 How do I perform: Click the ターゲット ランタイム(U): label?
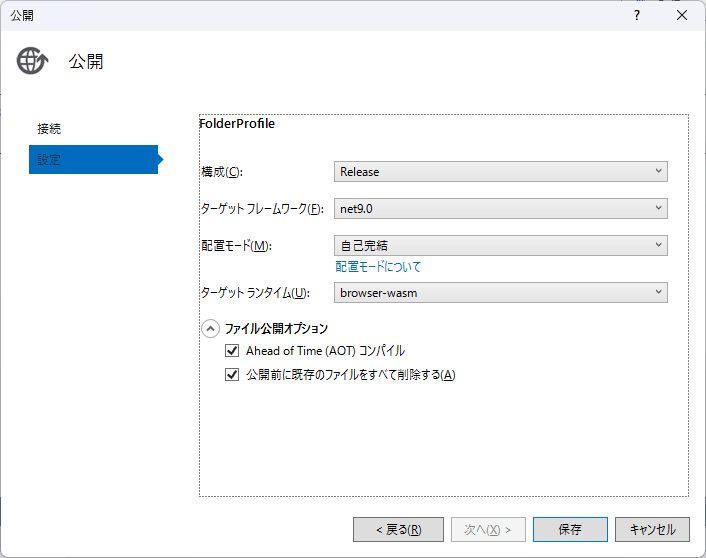255,293
